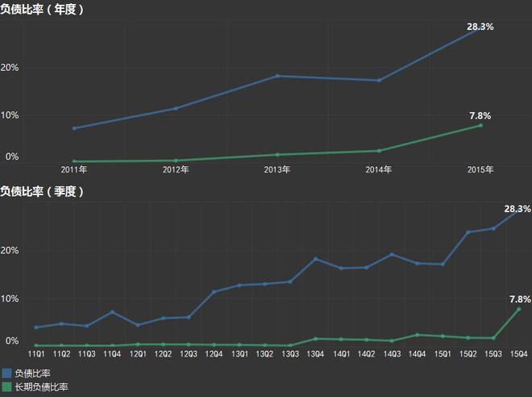Click the 12Q4 quarter axis label

tap(214, 354)
